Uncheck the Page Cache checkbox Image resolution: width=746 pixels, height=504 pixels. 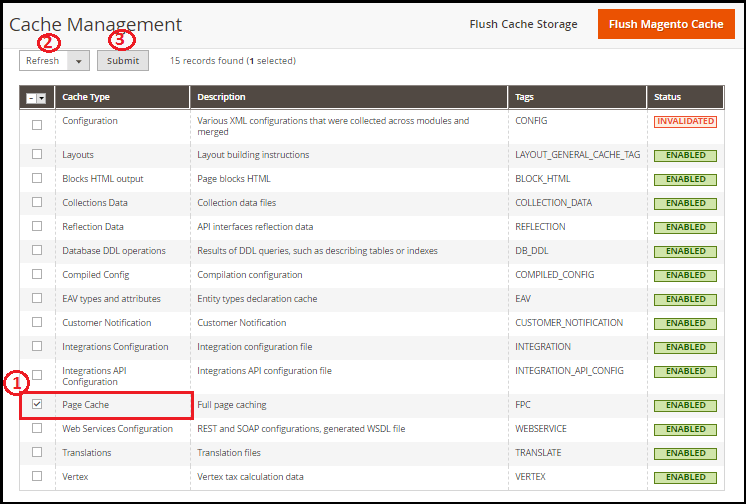[37, 404]
